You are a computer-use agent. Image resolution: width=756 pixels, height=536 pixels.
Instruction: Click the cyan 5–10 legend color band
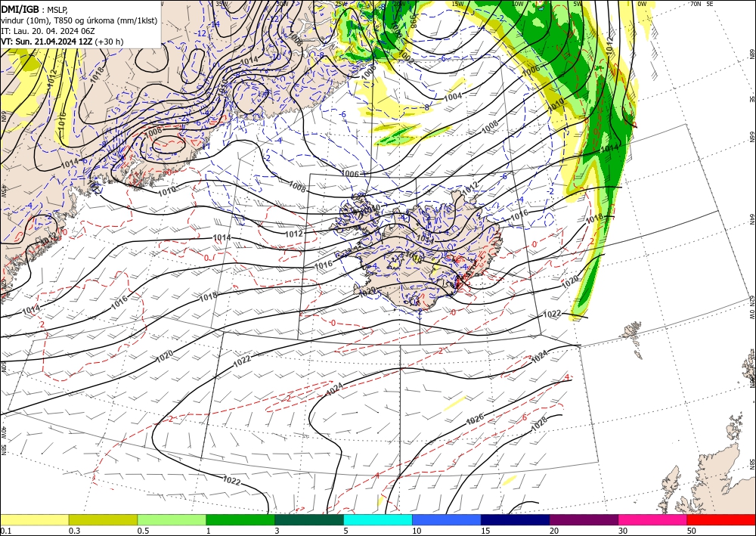click(x=378, y=520)
